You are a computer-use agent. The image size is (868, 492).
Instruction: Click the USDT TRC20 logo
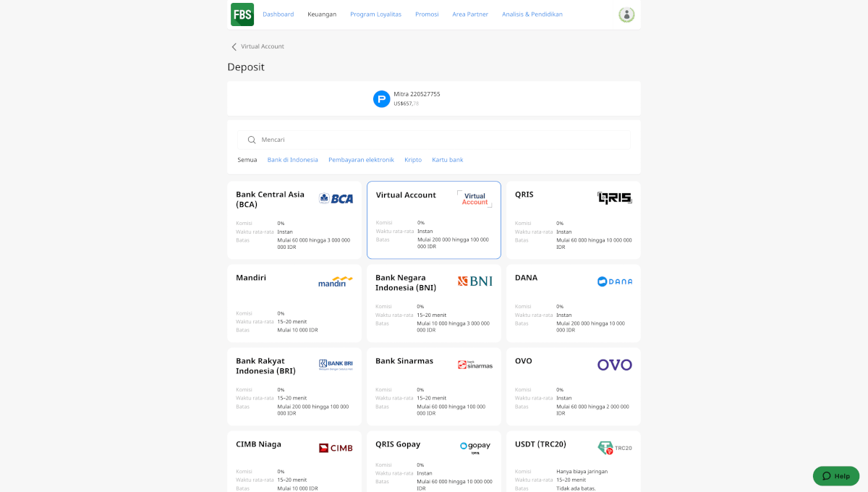(x=615, y=448)
